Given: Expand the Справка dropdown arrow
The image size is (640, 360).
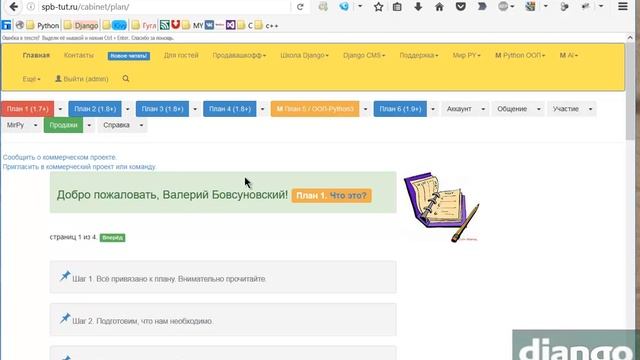Looking at the screenshot, I should [142, 125].
